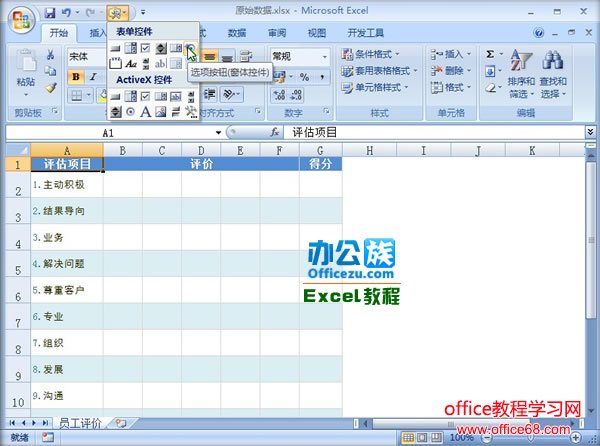Select the form control List Box icon

pyautogui.click(x=176, y=48)
